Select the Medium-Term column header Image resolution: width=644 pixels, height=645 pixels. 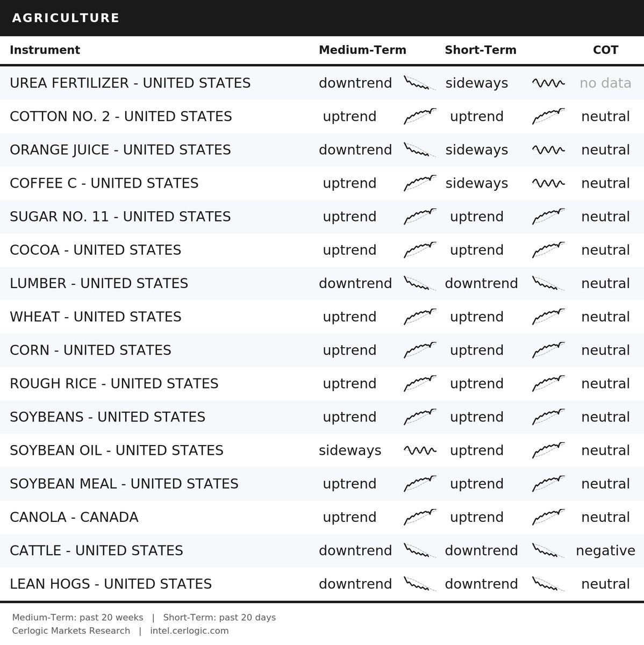pyautogui.click(x=362, y=50)
